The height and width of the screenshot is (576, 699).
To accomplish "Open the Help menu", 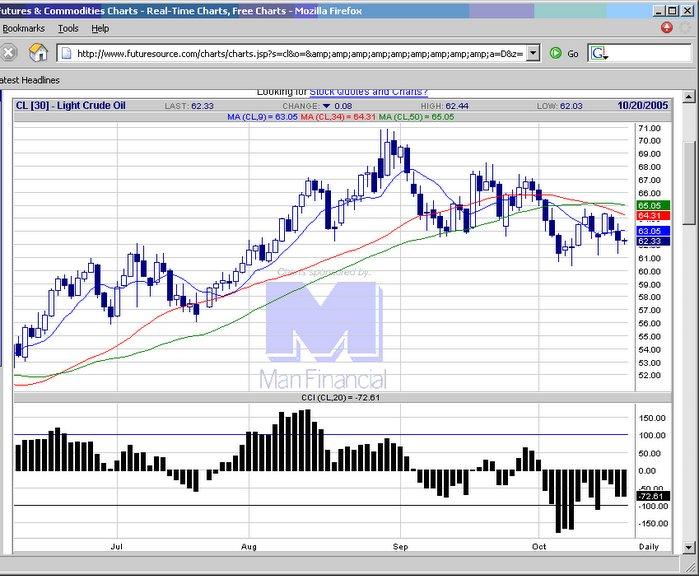I will (100, 29).
